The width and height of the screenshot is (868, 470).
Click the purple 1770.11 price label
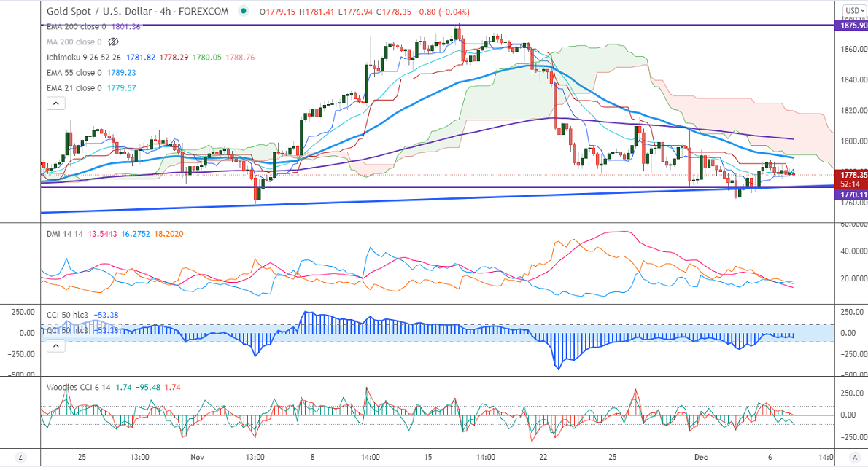(851, 195)
